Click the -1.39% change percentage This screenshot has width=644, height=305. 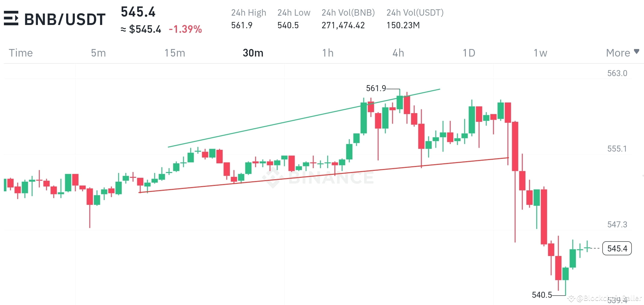coord(185,29)
